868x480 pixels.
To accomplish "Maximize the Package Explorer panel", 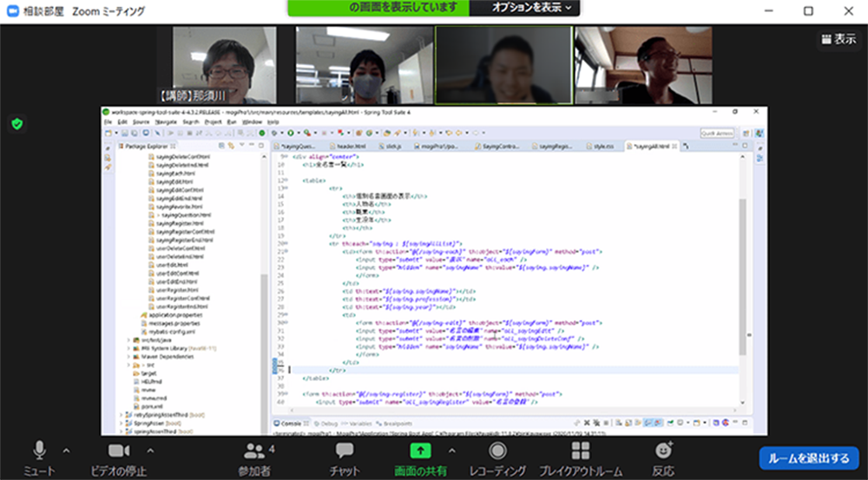I will click(260, 146).
